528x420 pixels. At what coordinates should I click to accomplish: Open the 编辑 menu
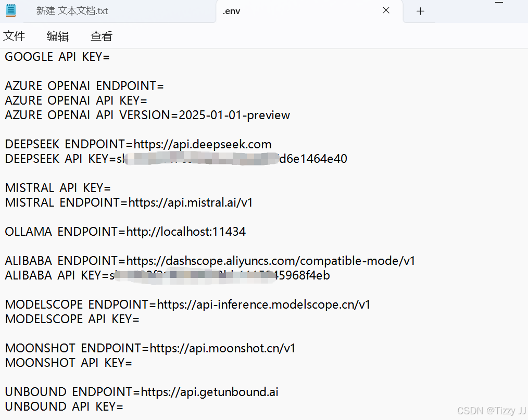[58, 36]
